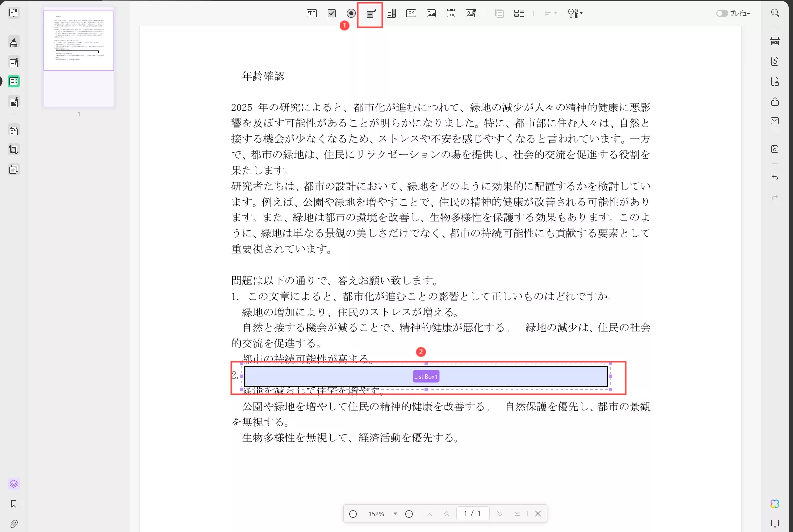Open the Bookmarks panel
The width and height of the screenshot is (793, 532).
tap(14, 504)
